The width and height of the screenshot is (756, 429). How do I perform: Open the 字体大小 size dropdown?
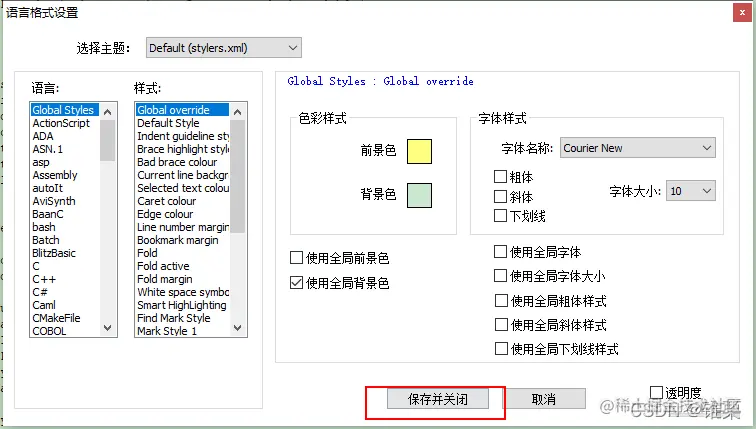[x=690, y=191]
